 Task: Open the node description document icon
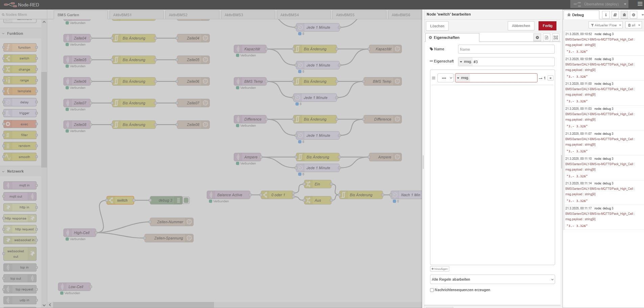point(546,37)
